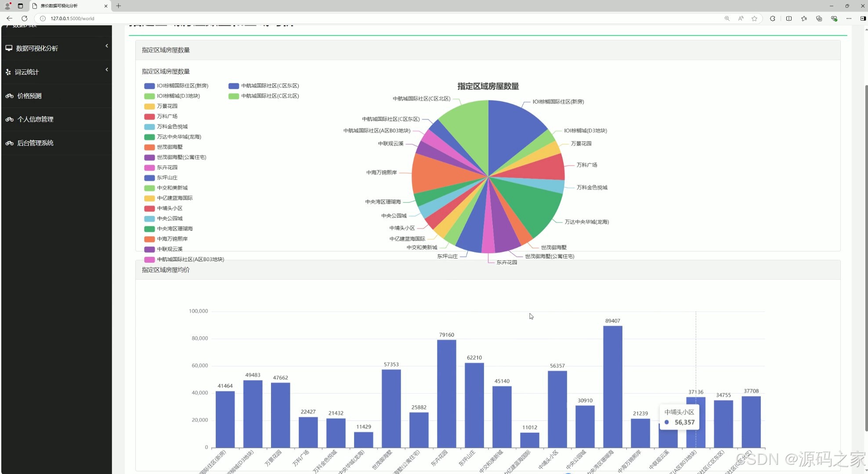Click the zoom magnifier icon in address bar
Viewport: 868px width, 474px height.
point(727,18)
